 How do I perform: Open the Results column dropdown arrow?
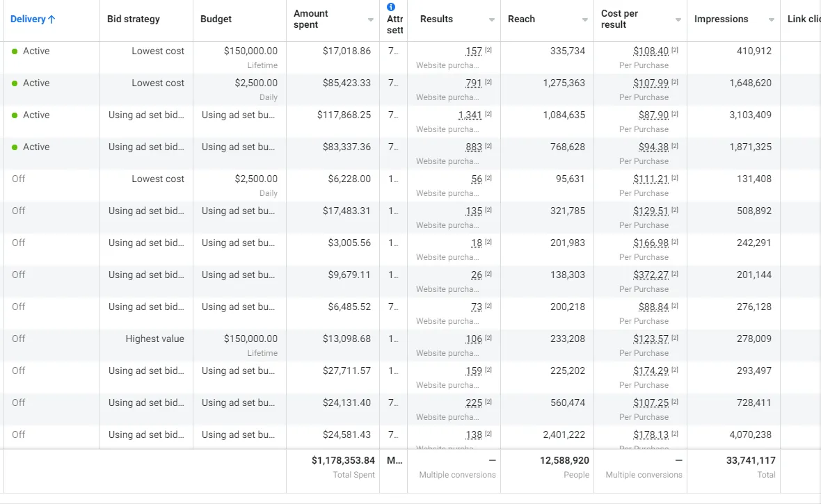[x=492, y=19]
